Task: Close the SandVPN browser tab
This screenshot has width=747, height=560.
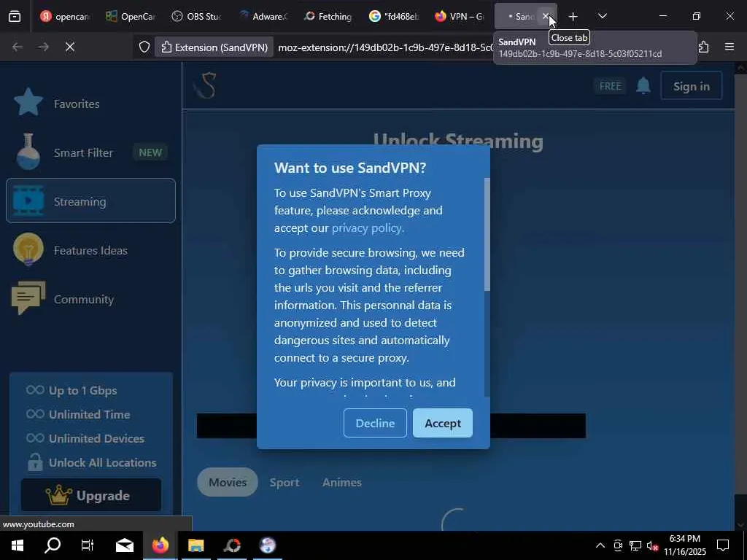Action: tap(546, 16)
